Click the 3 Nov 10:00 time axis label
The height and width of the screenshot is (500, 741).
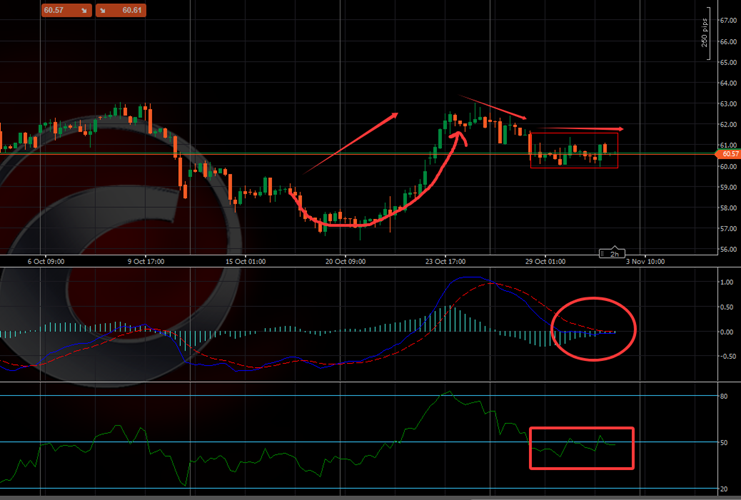(x=647, y=261)
